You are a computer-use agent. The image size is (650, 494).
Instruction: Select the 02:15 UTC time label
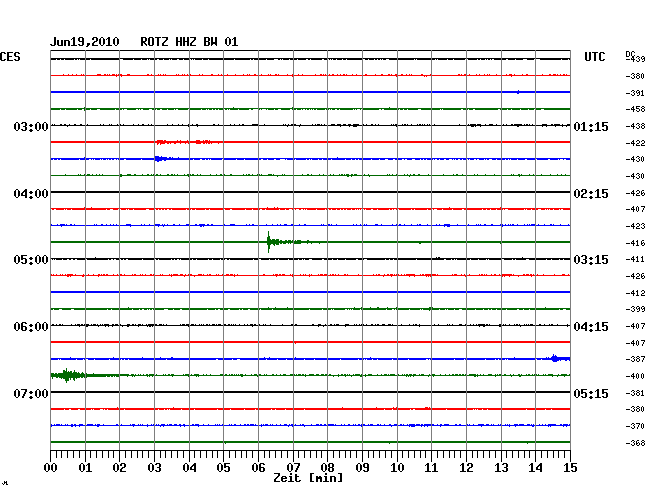[591, 194]
